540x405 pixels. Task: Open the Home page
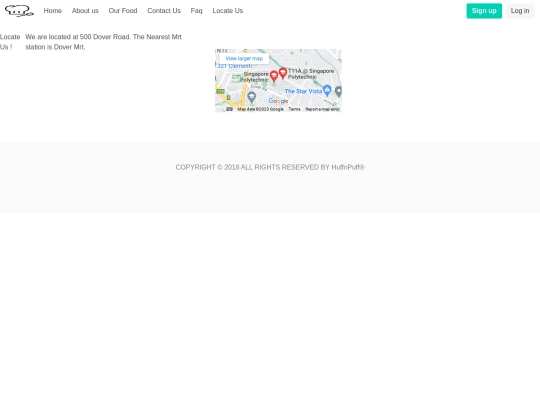(x=53, y=11)
